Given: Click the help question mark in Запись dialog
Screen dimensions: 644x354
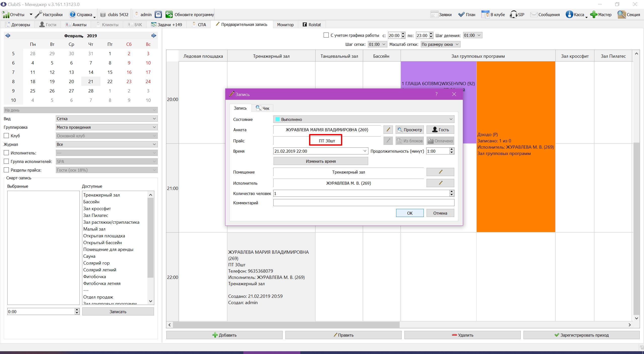Looking at the screenshot, I should (436, 94).
